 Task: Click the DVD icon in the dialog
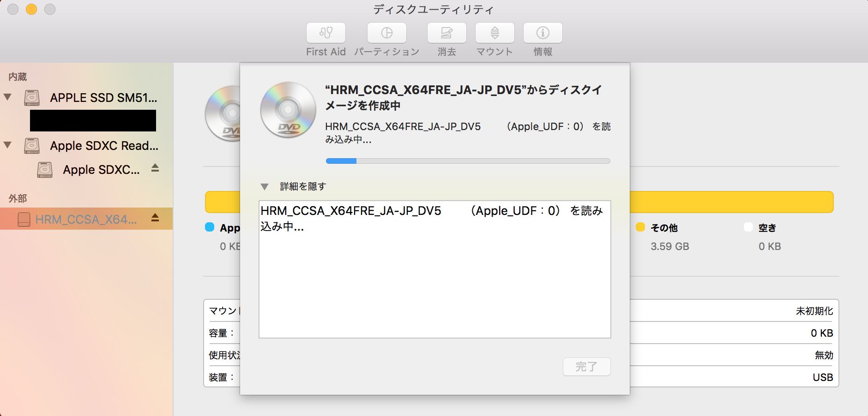coord(288,110)
